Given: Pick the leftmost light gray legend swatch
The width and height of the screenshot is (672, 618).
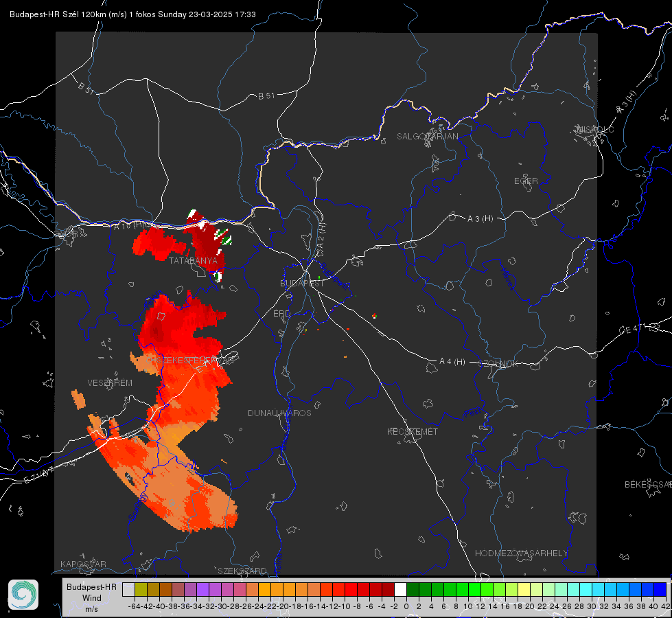Looking at the screenshot, I should click(x=128, y=590).
